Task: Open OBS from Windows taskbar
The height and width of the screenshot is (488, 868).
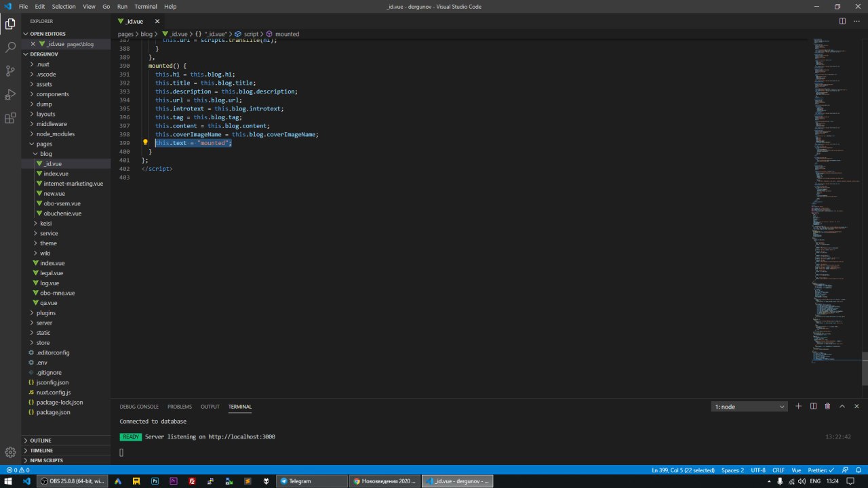Action: (73, 481)
